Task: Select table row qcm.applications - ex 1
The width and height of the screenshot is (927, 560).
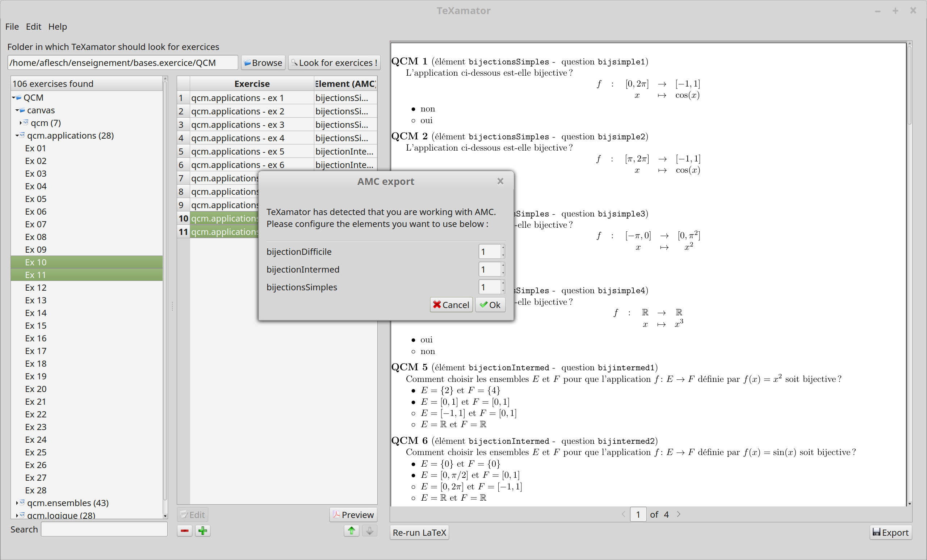Action: click(251, 98)
